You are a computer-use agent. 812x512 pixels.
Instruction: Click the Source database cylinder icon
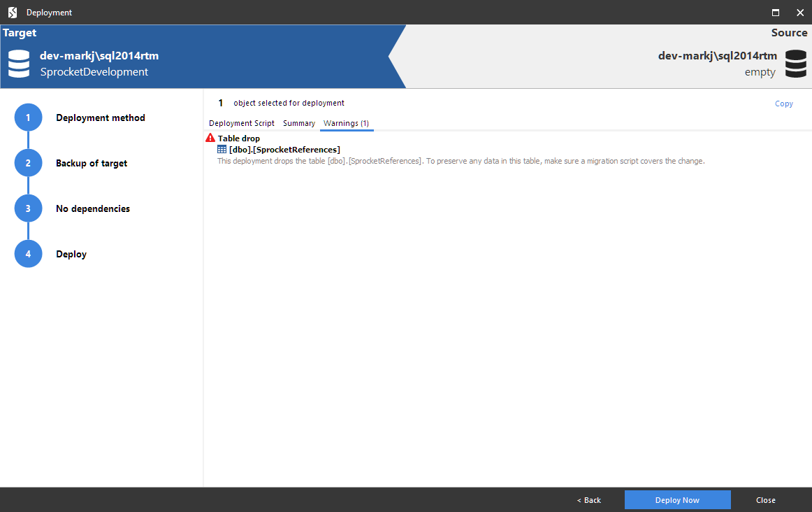[795, 64]
